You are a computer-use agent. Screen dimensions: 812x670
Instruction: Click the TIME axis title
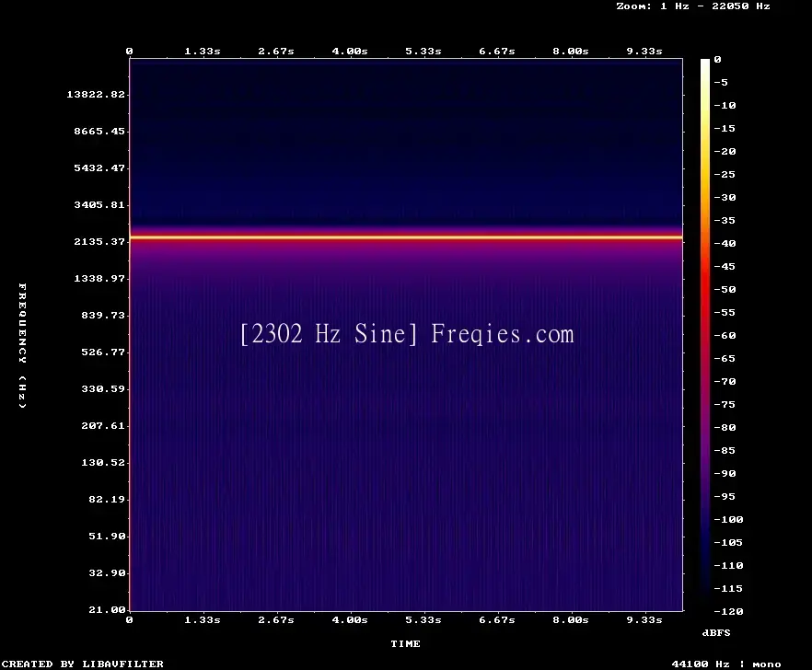pos(405,643)
